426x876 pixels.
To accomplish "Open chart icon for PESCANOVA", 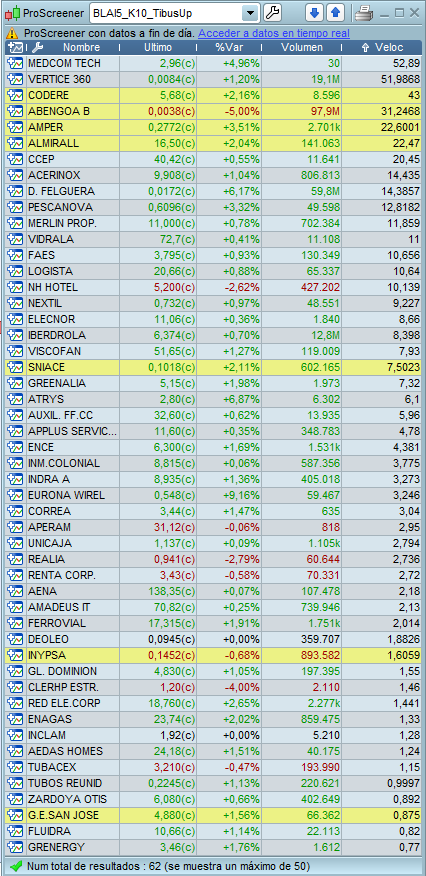I will click(14, 207).
